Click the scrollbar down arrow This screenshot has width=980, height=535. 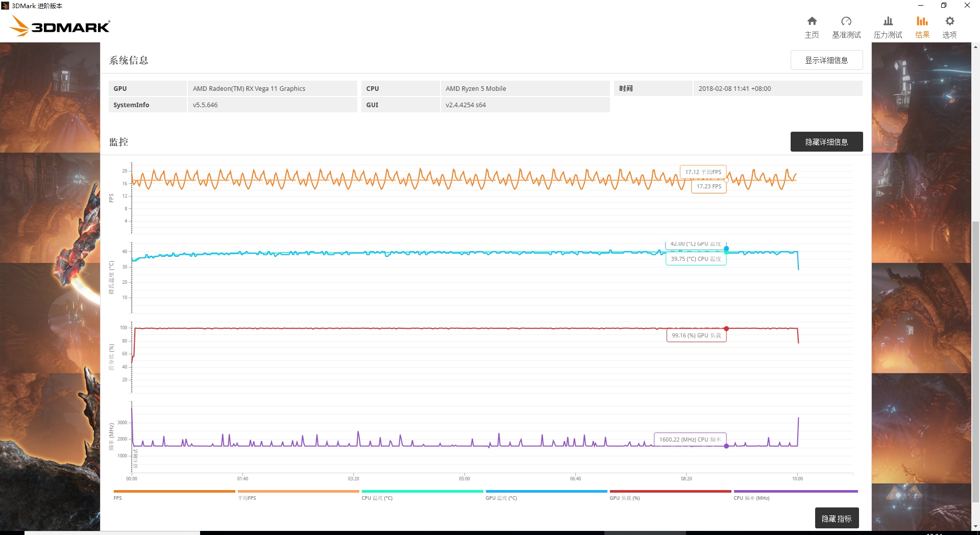coord(976,526)
